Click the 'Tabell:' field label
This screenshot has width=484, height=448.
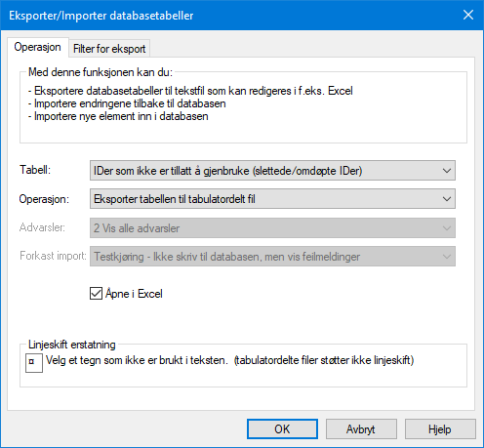coord(35,170)
